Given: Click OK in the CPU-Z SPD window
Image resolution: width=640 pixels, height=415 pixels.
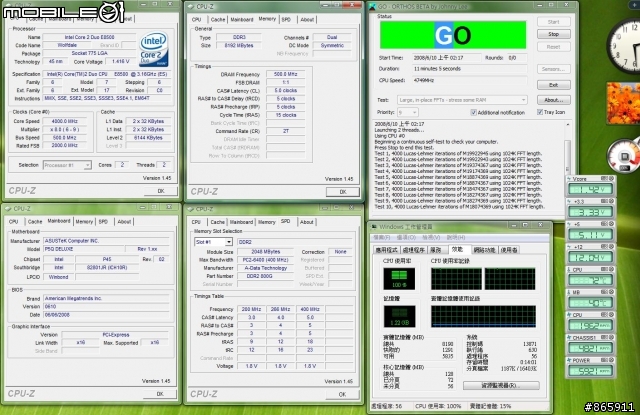Looking at the screenshot, I should coord(342,394).
